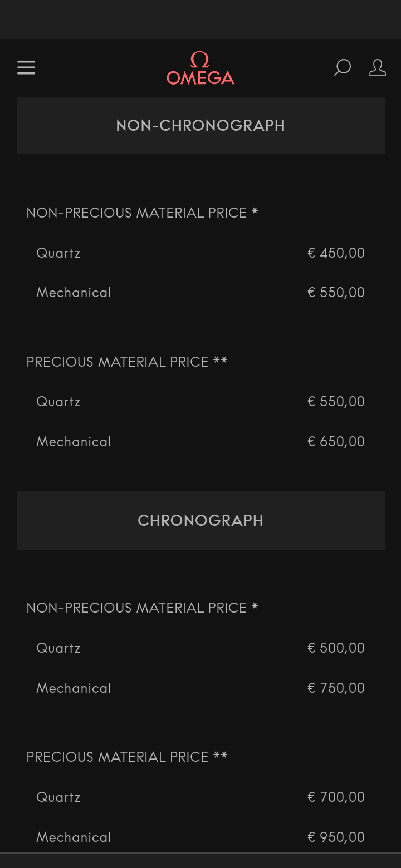Open the hamburger navigation menu
Screen dimensions: 401x868
26,68
